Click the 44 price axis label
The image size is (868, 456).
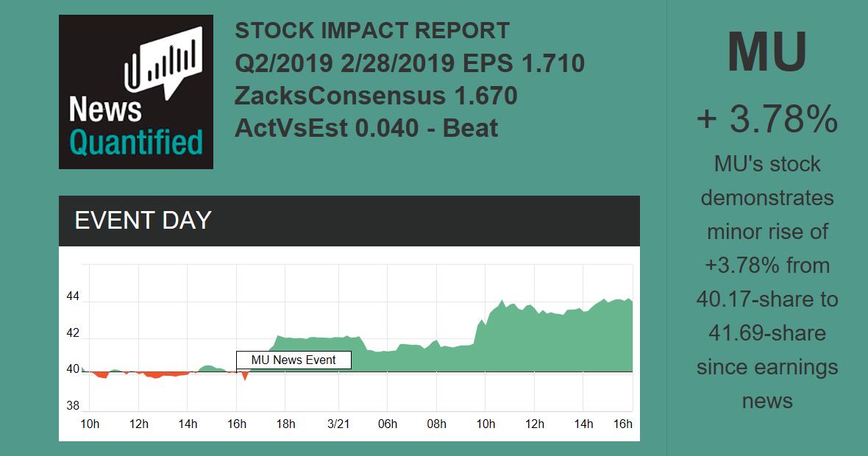tap(72, 298)
